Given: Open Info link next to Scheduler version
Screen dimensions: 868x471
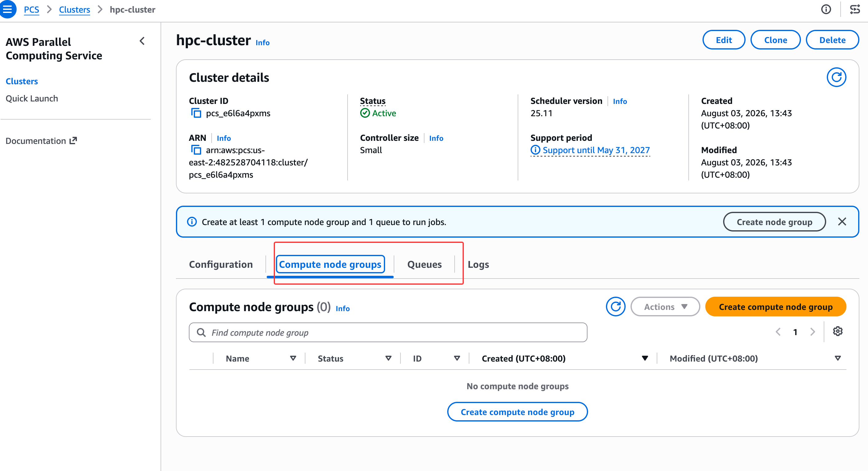Looking at the screenshot, I should (x=620, y=101).
